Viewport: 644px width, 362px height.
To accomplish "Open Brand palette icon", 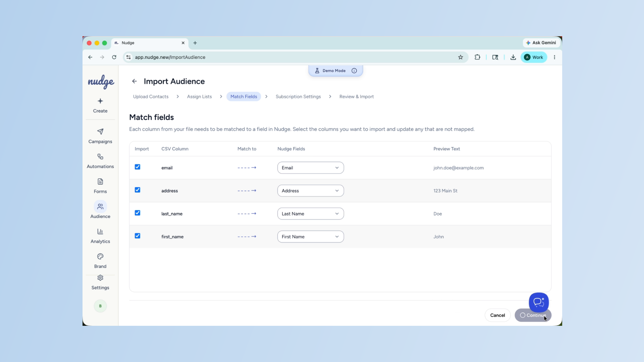I will coord(100,256).
